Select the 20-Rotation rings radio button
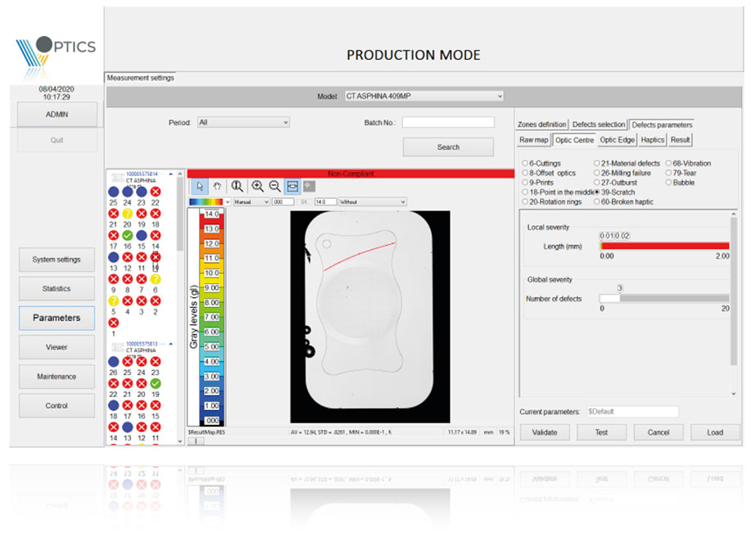 tap(525, 202)
